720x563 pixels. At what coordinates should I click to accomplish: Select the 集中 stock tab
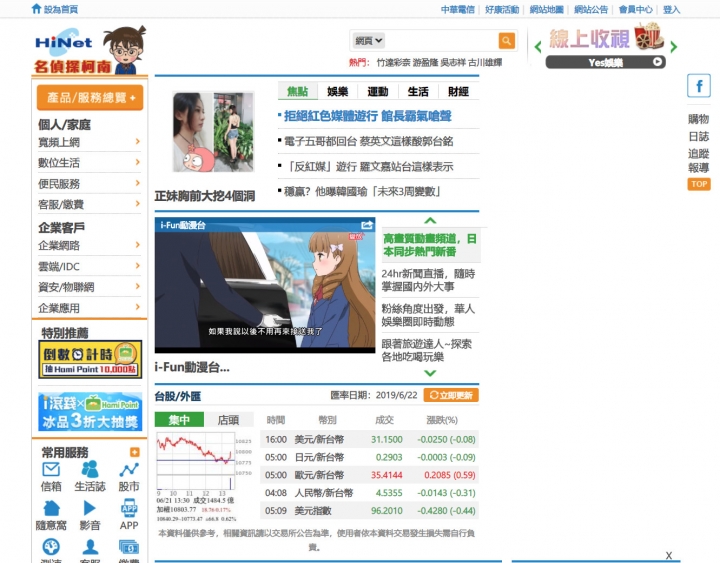(x=179, y=420)
